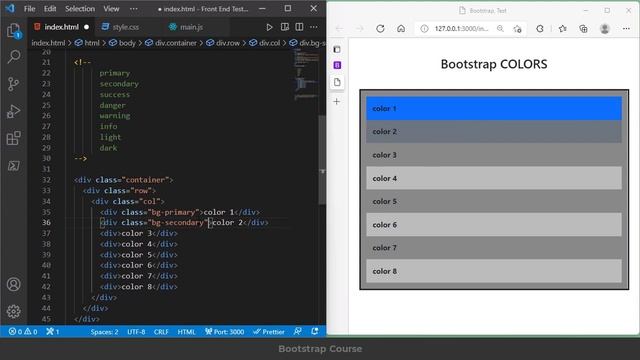The height and width of the screenshot is (360, 640).
Task: Click Port: 3000 Live Server status
Action: point(224,331)
